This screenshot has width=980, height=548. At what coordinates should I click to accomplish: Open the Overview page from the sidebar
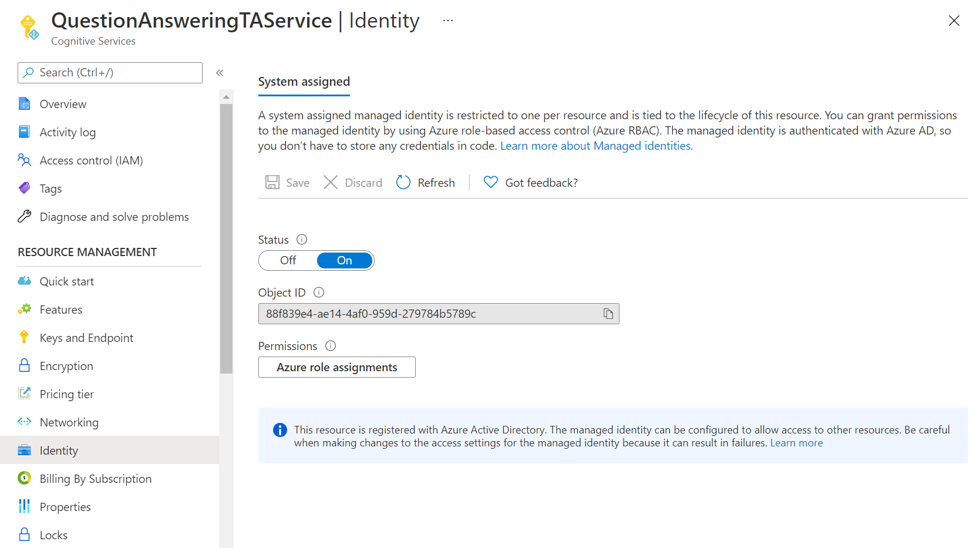(62, 103)
